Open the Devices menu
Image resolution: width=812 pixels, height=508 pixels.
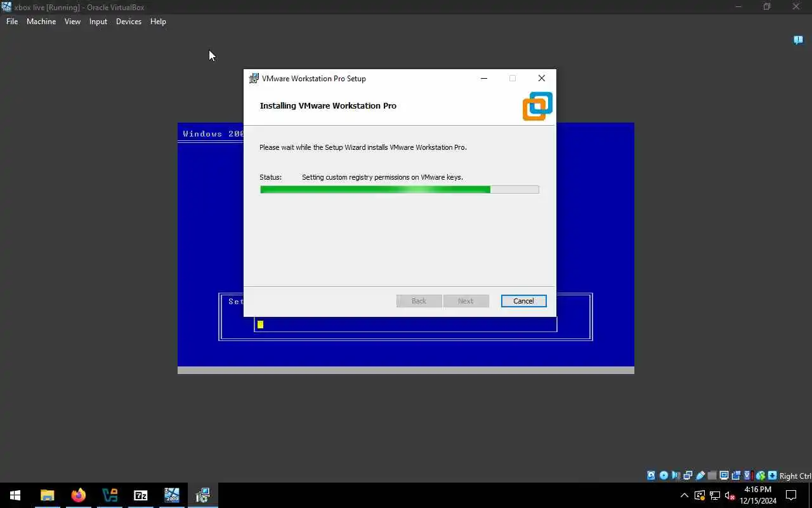pyautogui.click(x=129, y=21)
